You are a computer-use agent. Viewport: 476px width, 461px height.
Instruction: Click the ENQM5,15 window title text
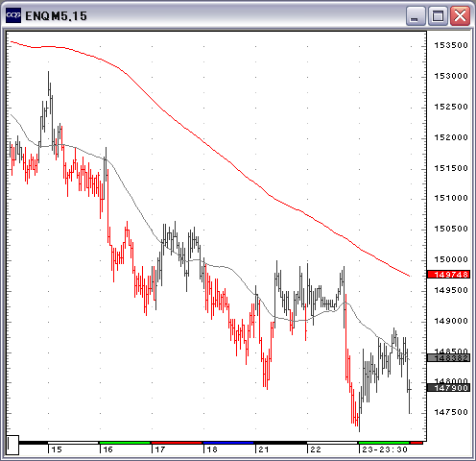click(56, 16)
